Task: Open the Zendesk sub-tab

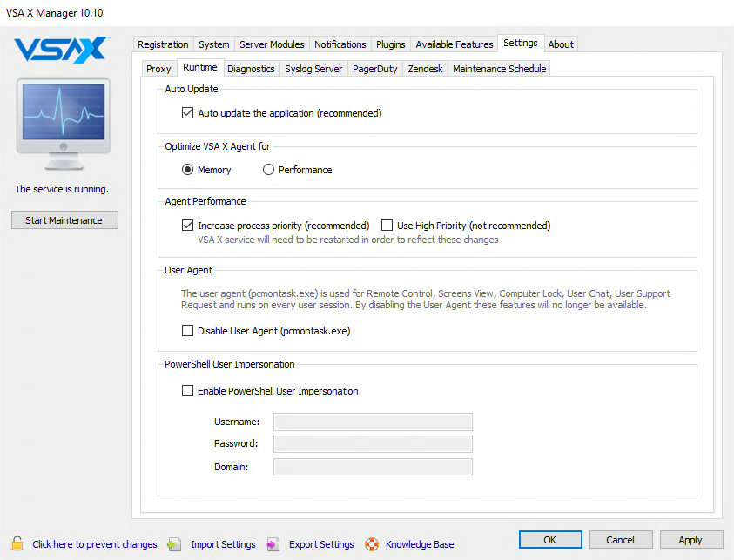Action: (x=425, y=69)
